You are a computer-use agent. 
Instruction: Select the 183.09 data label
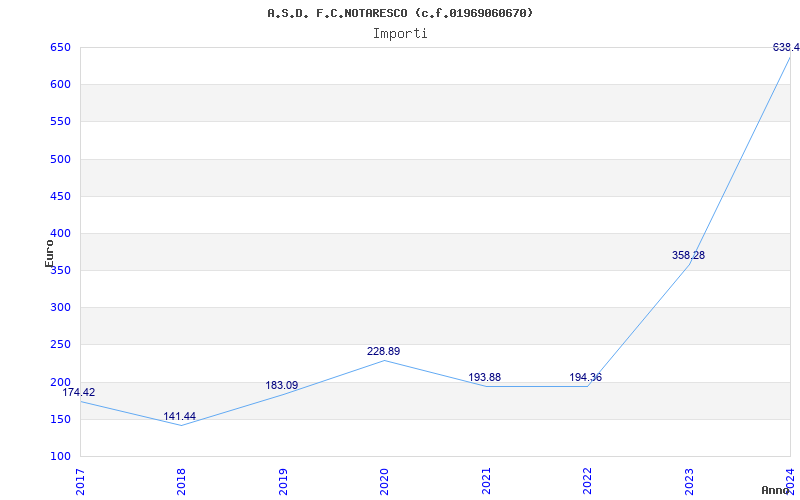tap(282, 385)
